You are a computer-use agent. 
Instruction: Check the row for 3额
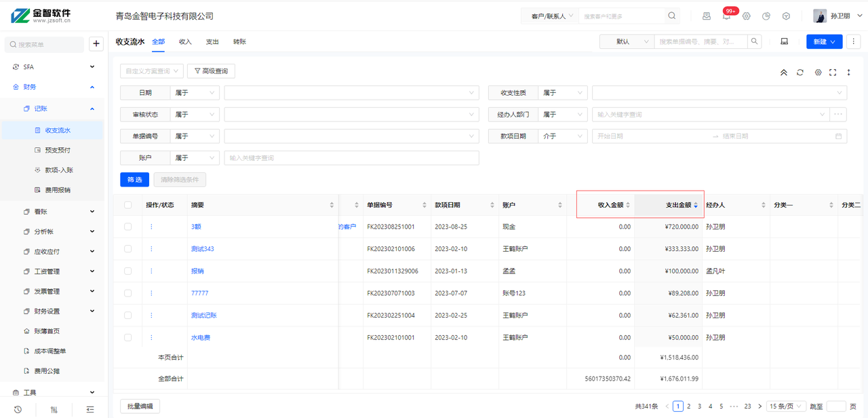[x=128, y=227]
